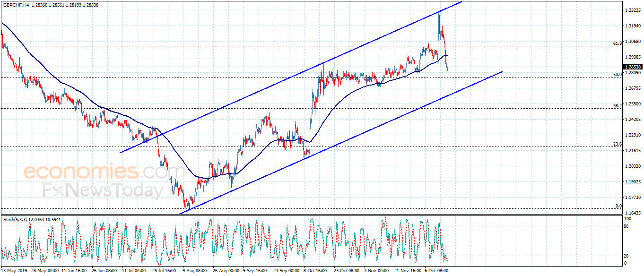Click the 11 Jul 00:00 date label

tap(134, 271)
